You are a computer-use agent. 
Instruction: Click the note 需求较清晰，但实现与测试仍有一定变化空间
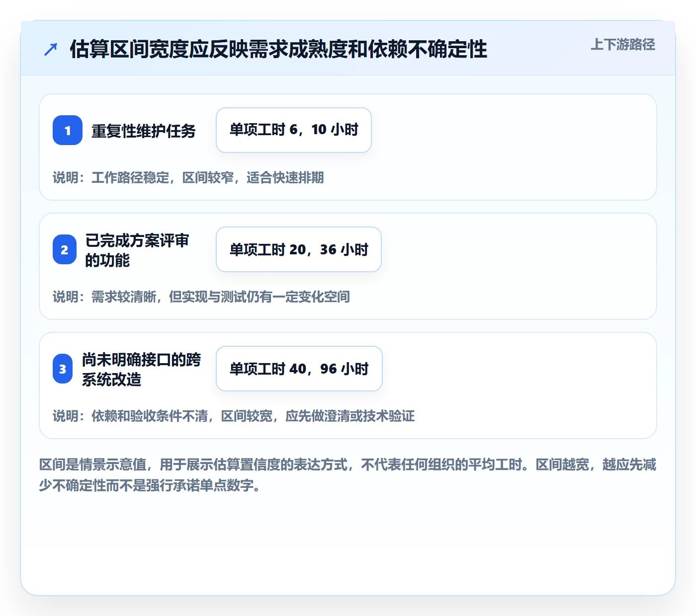[221, 297]
